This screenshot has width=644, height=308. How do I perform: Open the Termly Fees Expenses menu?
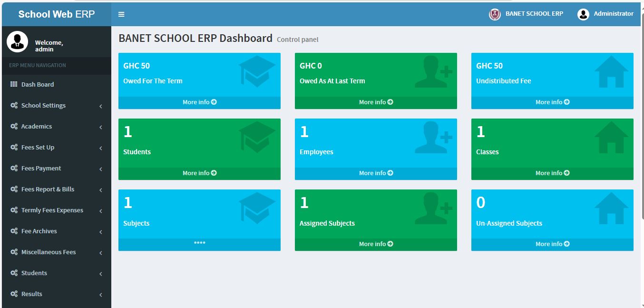[52, 210]
